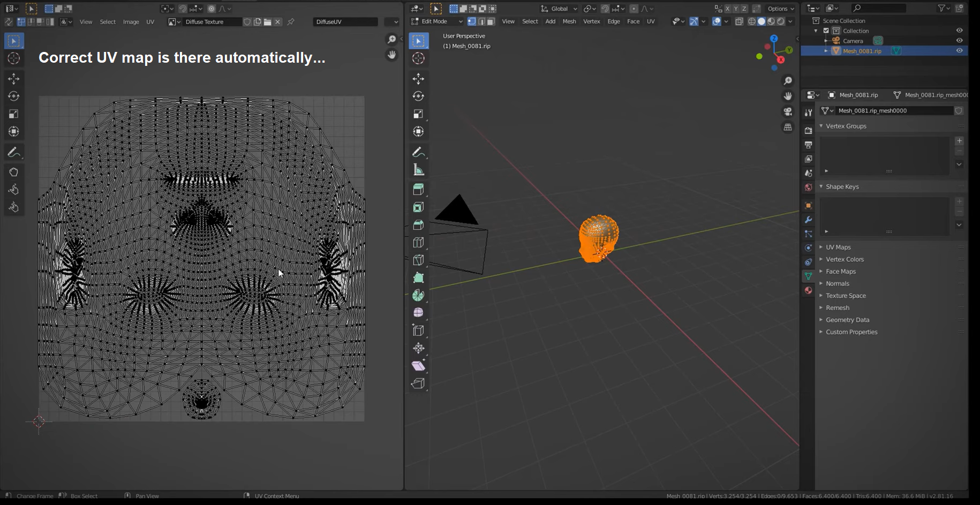The width and height of the screenshot is (980, 505).
Task: Open the Edit Mode dropdown
Action: pyautogui.click(x=436, y=21)
